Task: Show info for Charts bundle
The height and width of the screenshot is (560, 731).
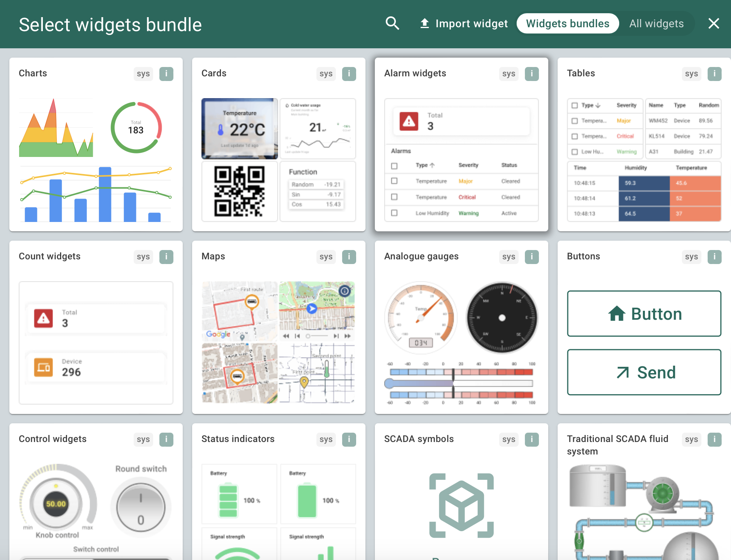Action: (166, 74)
